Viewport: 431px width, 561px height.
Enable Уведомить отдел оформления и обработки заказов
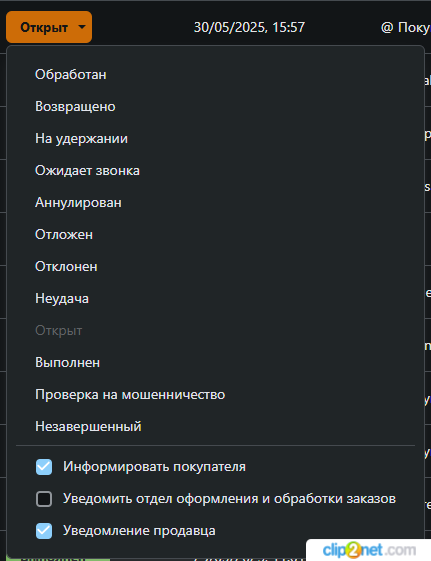(44, 499)
